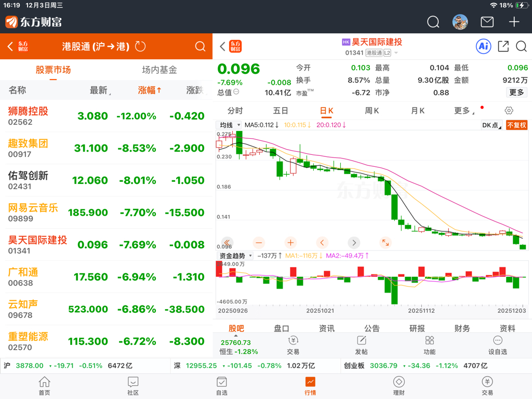The image size is (532, 399).
Task: Open 狮腾控股 02562 stock row
Action: pos(106,116)
